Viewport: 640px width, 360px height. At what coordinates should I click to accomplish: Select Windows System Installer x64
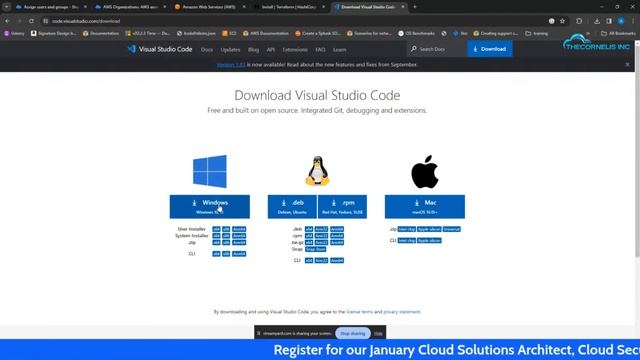click(216, 236)
